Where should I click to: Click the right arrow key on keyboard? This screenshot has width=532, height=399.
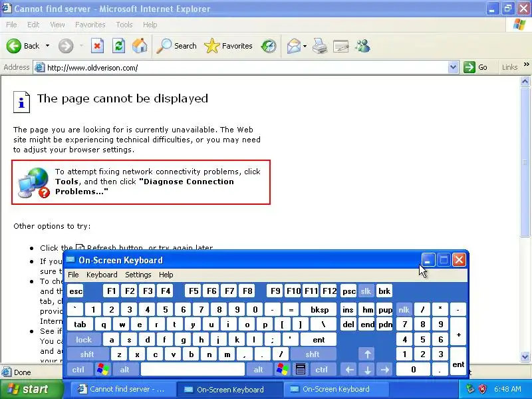385,369
